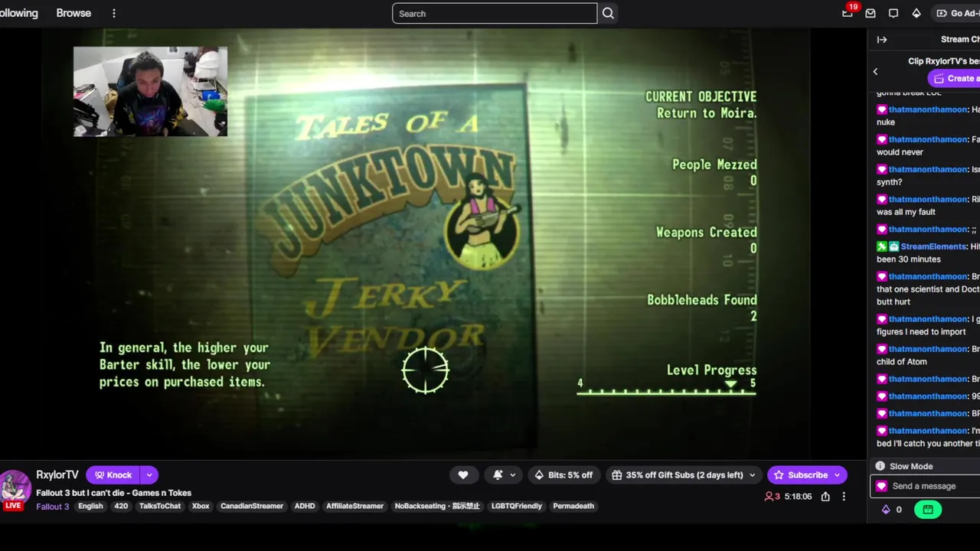Click Bits: 5% off button
Viewport: 980px width, 551px height.
click(x=563, y=475)
